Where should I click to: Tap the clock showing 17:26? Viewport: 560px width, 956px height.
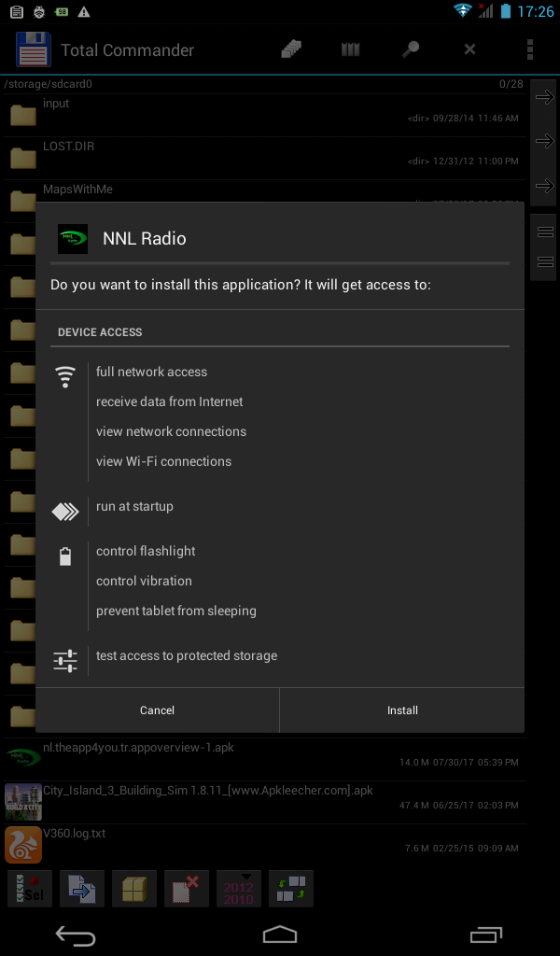click(x=535, y=11)
